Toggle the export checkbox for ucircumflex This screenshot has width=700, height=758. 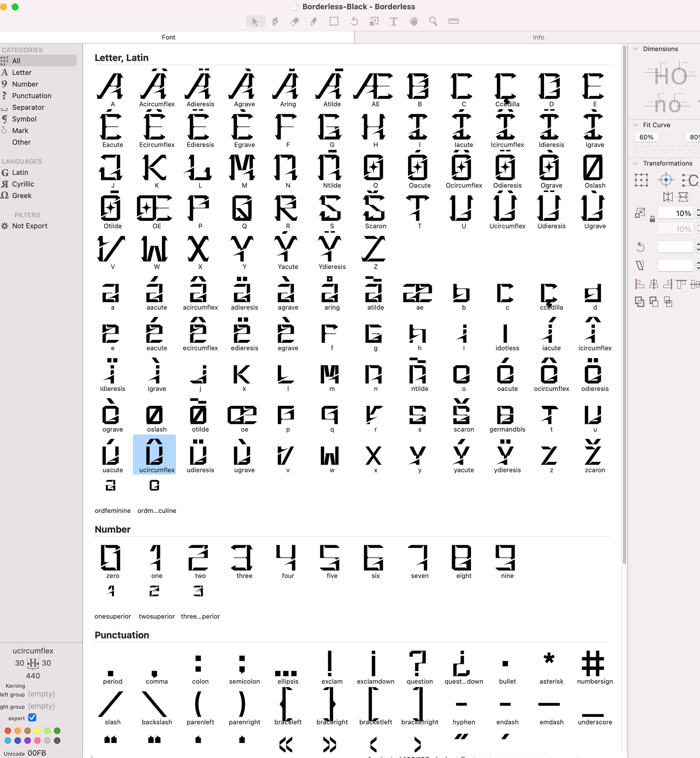coord(32,718)
